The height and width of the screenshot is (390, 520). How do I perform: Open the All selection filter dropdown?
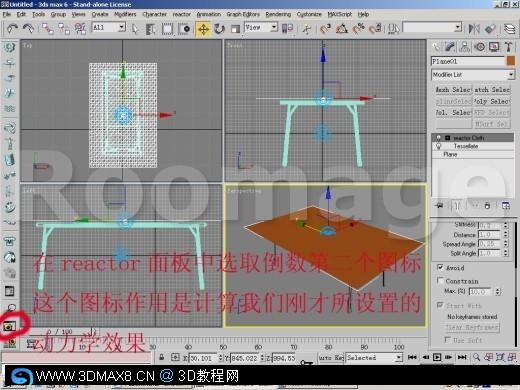pos(109,27)
